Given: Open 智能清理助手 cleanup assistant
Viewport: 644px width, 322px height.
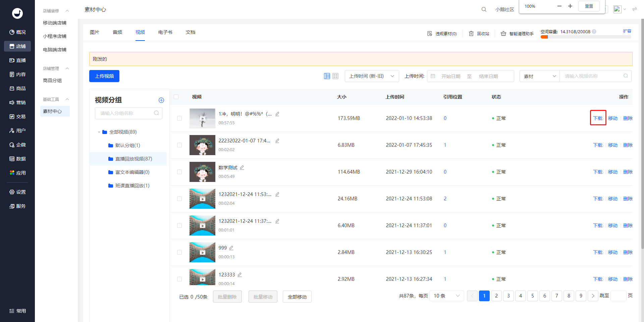Looking at the screenshot, I should (517, 34).
